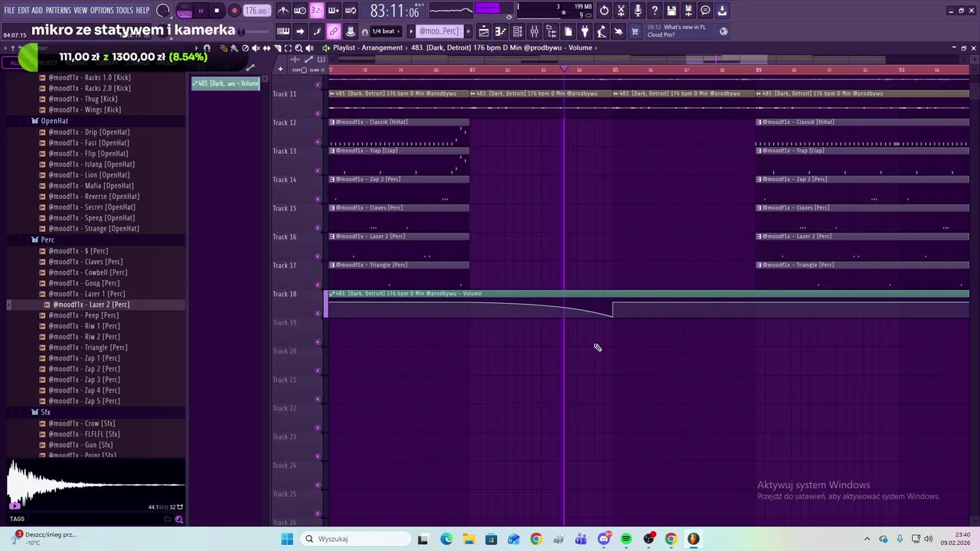This screenshot has height=551, width=980.
Task: Click the Windows Start button
Action: click(x=287, y=539)
